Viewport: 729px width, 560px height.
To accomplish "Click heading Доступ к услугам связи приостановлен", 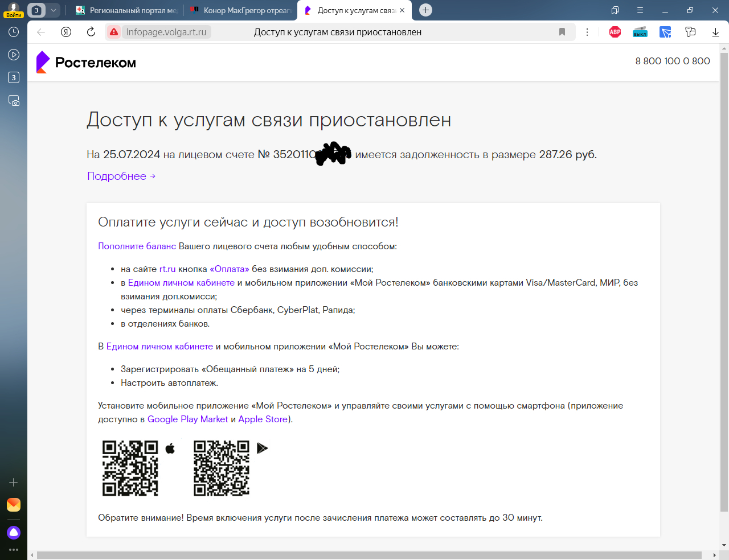I will 269,120.
